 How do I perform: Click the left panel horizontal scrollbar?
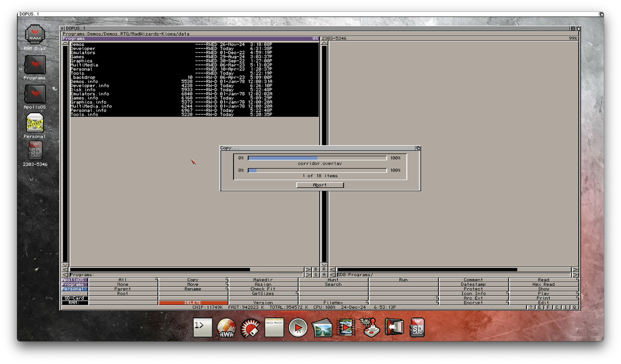(187, 270)
